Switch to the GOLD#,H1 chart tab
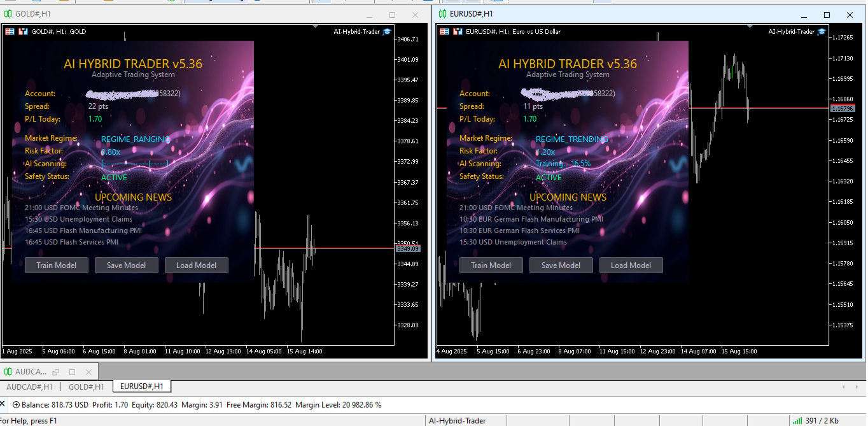This screenshot has width=868, height=426. coord(87,387)
